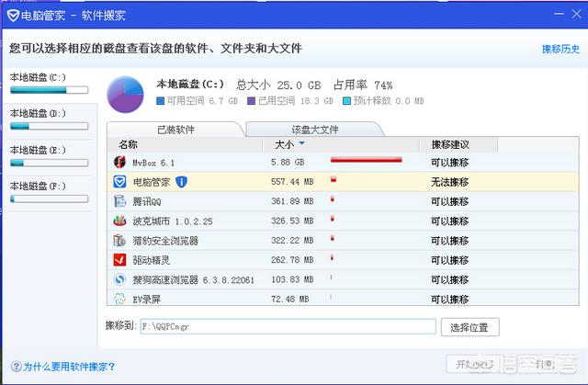Select the 腾讯QQ row name
This screenshot has height=385, width=588.
click(x=147, y=201)
